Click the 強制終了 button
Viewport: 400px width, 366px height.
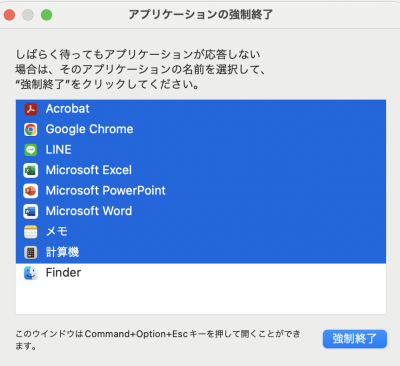(x=355, y=339)
